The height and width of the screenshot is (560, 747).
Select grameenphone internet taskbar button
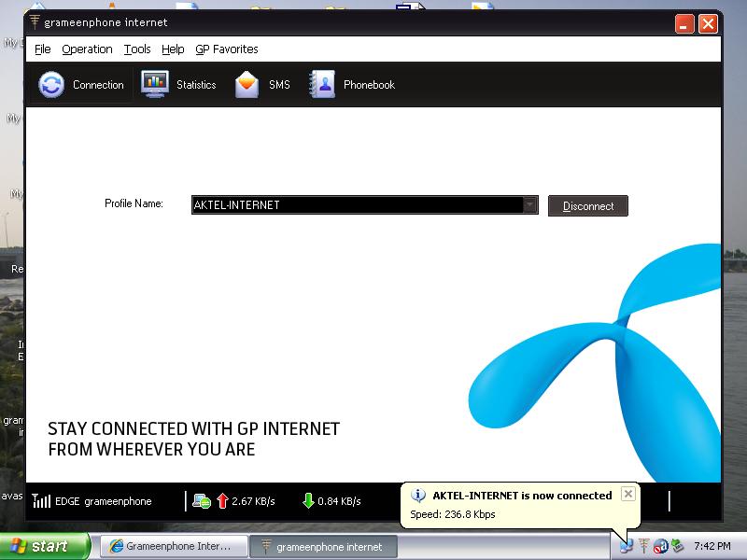[323, 546]
